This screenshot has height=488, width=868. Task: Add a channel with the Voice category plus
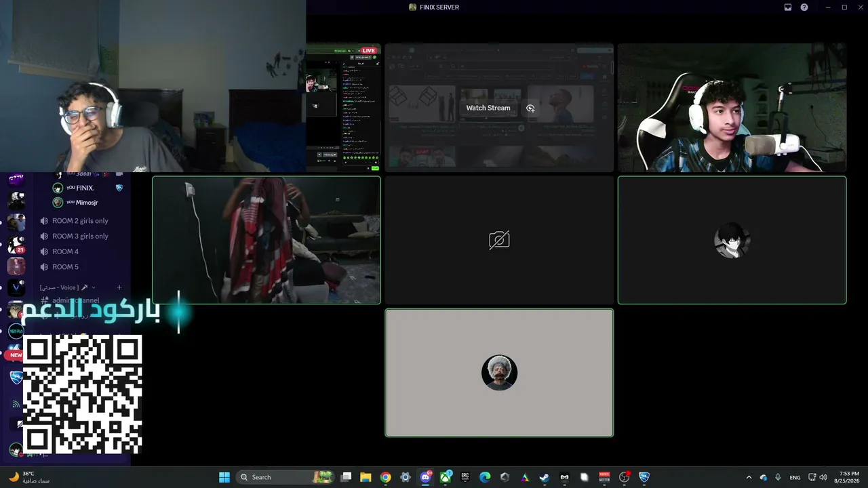119,287
